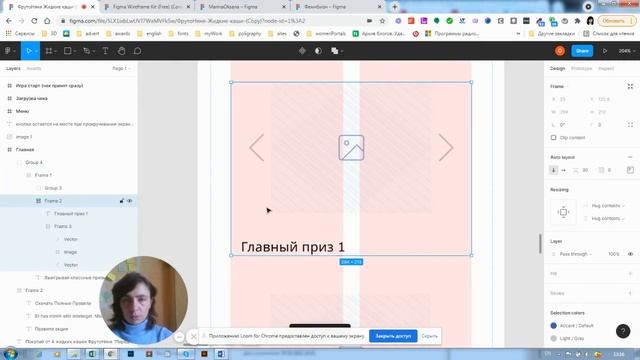This screenshot has height=360, width=640.
Task: Select the Move tool
Action: click(28, 51)
